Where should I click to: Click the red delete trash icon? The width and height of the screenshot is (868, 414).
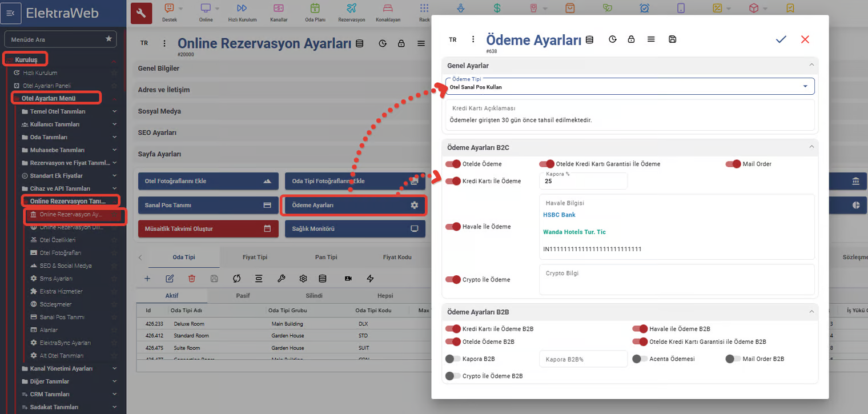192,278
